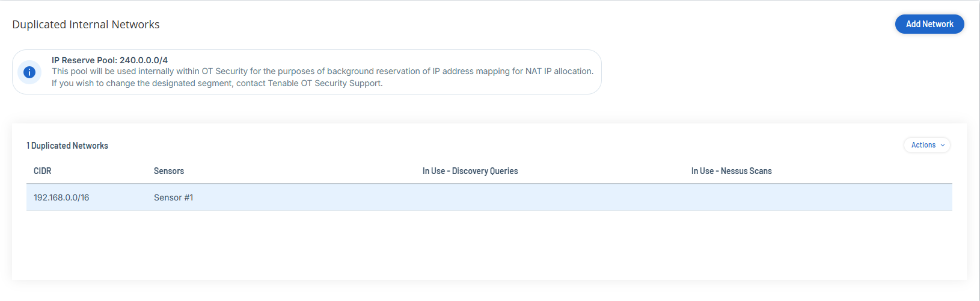Select the 192.168.0.0/16 network row
The image size is (980, 301).
61,197
